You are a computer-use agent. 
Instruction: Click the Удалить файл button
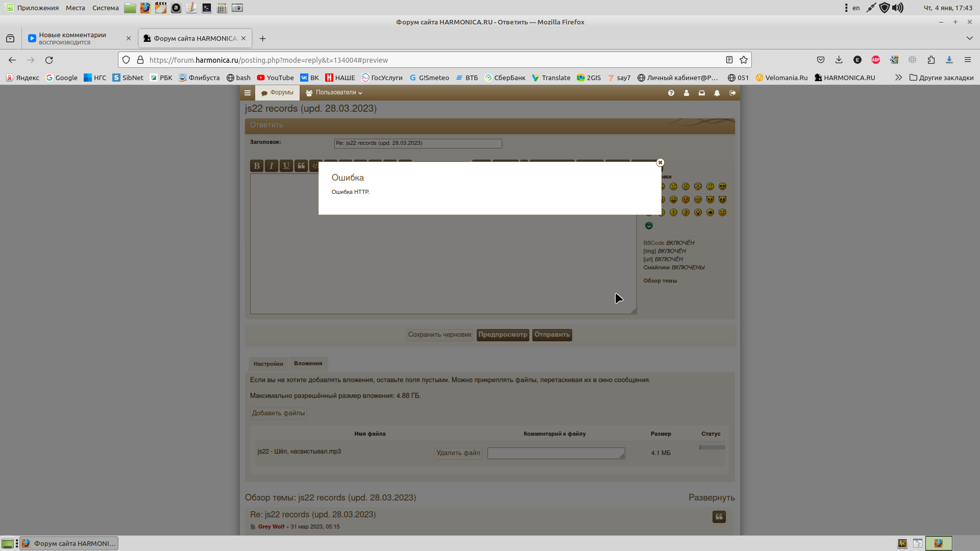458,453
